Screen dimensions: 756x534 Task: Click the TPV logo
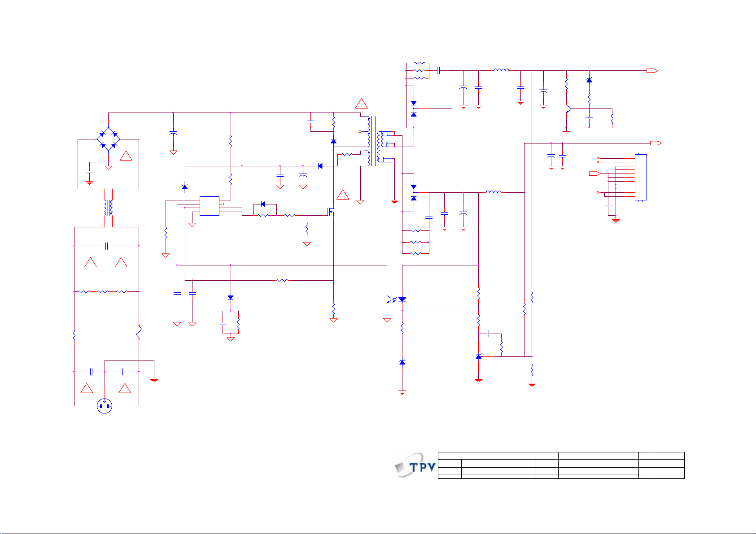click(x=415, y=466)
